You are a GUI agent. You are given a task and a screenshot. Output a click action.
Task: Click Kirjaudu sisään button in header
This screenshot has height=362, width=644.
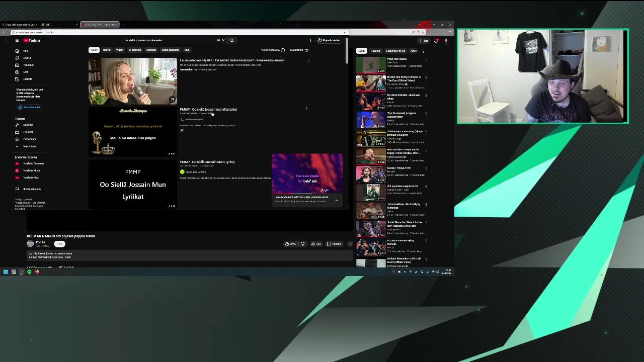pyautogui.click(x=329, y=40)
